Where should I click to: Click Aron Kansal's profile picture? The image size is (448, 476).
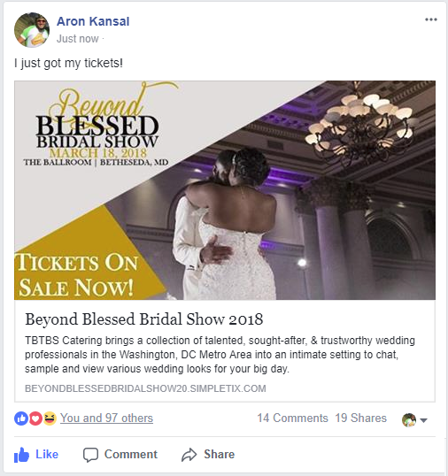pos(32,30)
